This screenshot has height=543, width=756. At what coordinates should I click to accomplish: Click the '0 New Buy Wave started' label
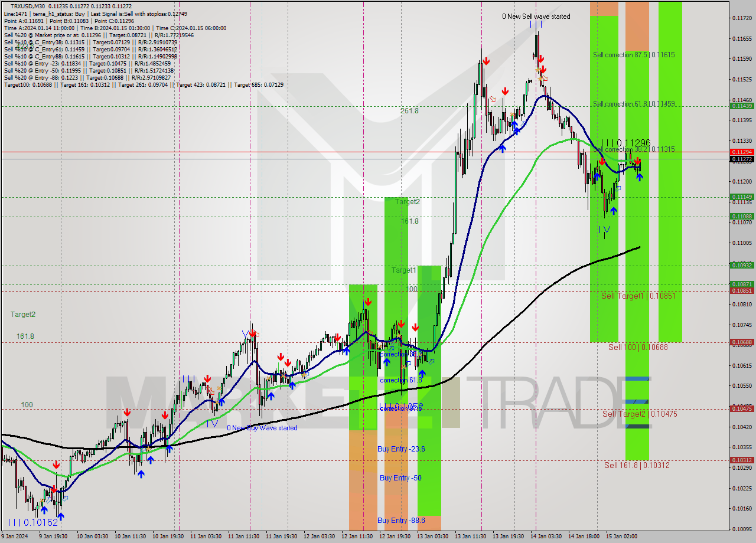coord(262,428)
